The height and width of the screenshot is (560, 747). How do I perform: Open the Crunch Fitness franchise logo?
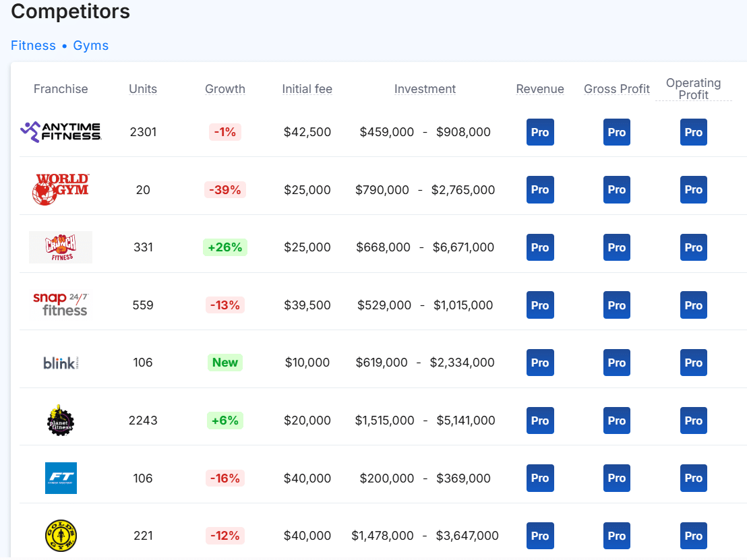(61, 247)
